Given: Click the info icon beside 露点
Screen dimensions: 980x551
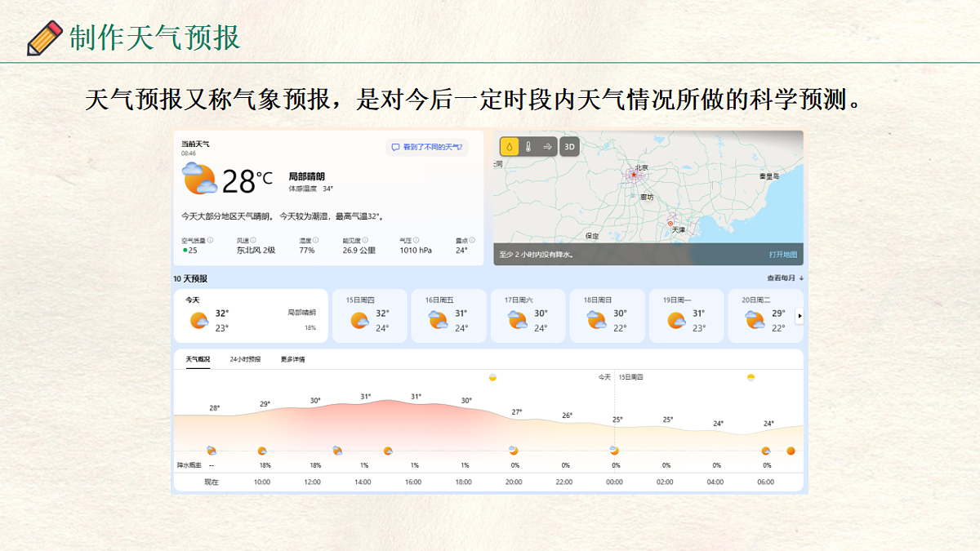Looking at the screenshot, I should pos(472,241).
